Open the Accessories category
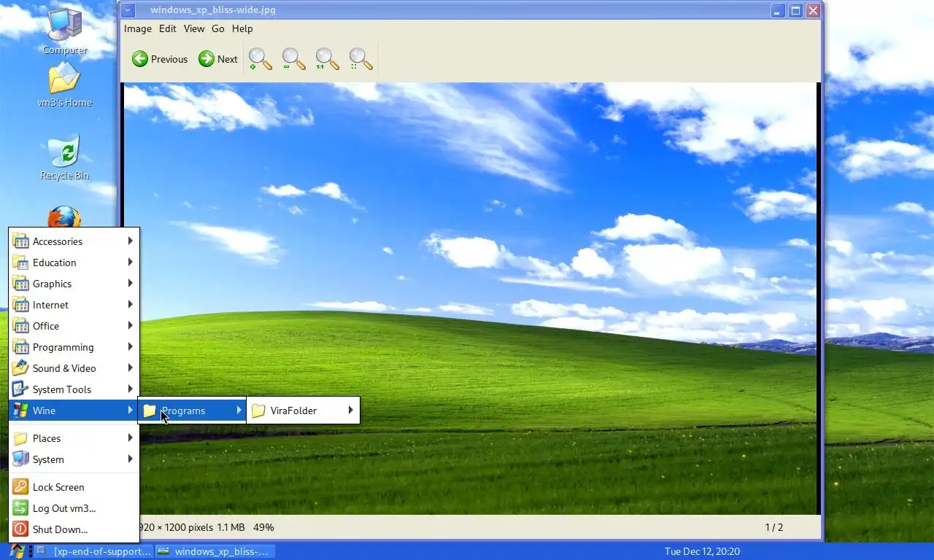 click(x=74, y=241)
